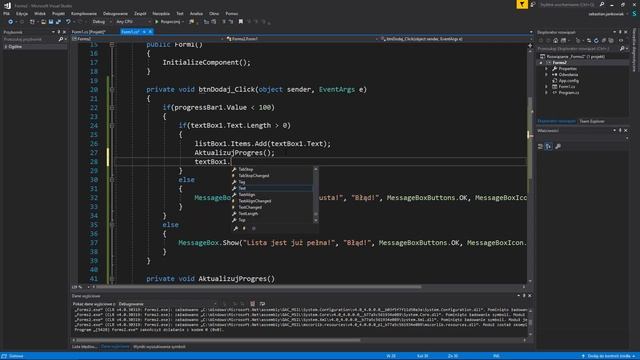640x360 pixels.
Task: Open the Debugowanie menu
Action: click(x=115, y=13)
